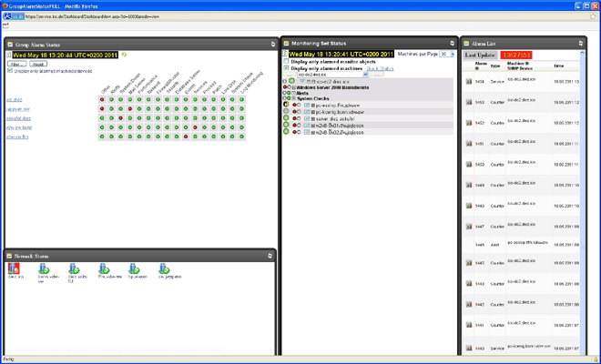The height and width of the screenshot is (364, 601).
Task: Click the alarm icon for alarm 1452
Action: (x=469, y=123)
